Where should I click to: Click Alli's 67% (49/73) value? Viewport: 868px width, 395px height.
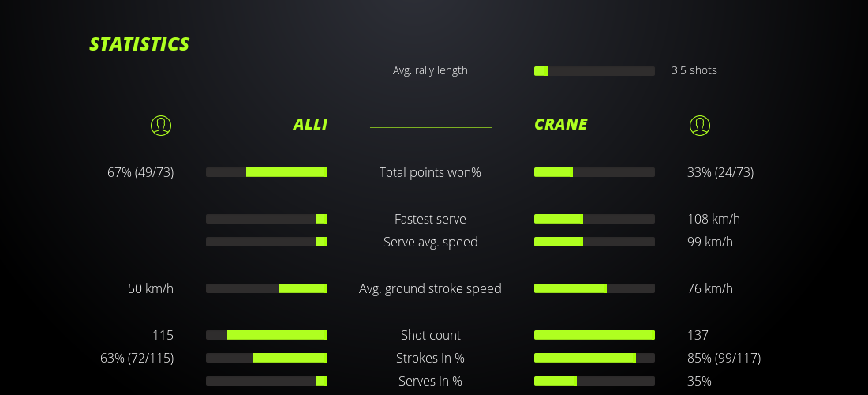[140, 172]
